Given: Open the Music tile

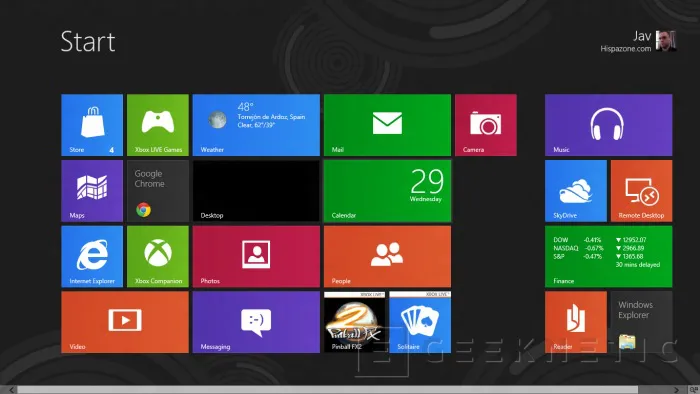Looking at the screenshot, I should tap(608, 125).
